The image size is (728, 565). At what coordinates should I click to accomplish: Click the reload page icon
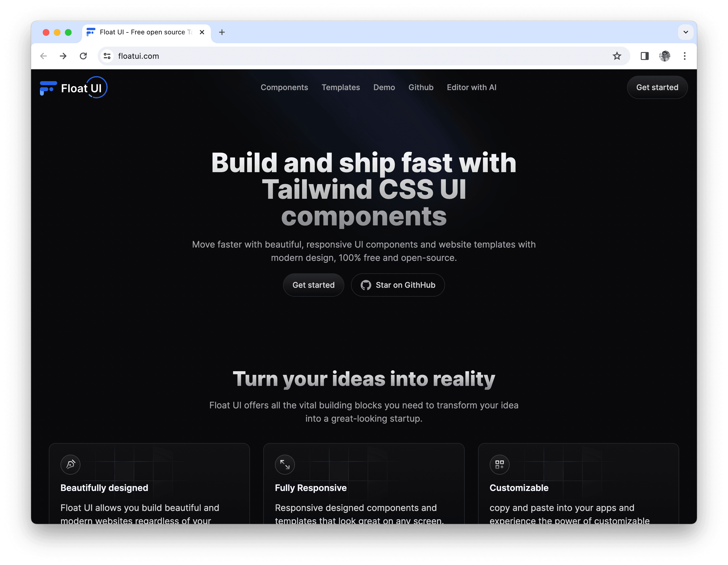[x=84, y=56]
